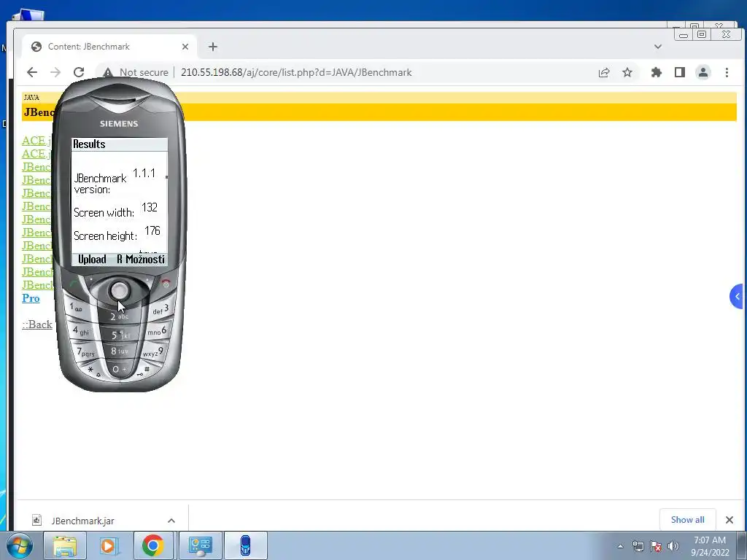The width and height of the screenshot is (747, 560).
Task: Tap the 0 key on phone keypad
Action: pos(119,369)
